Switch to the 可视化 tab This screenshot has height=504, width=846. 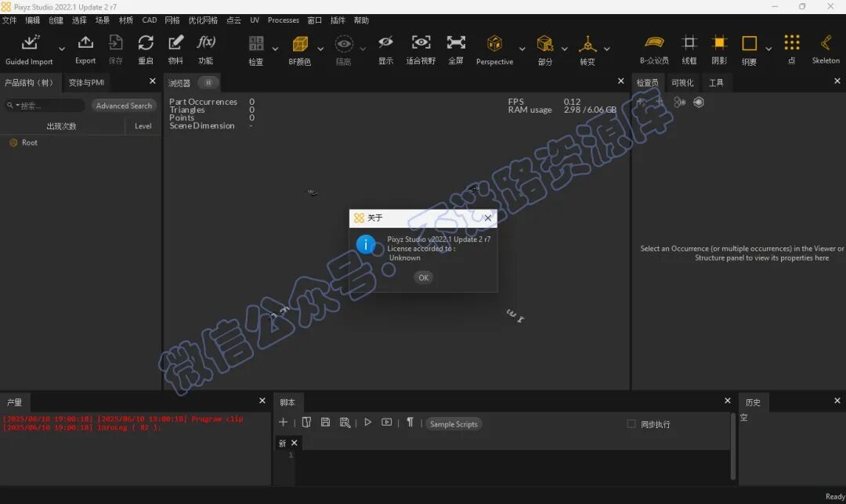[682, 82]
